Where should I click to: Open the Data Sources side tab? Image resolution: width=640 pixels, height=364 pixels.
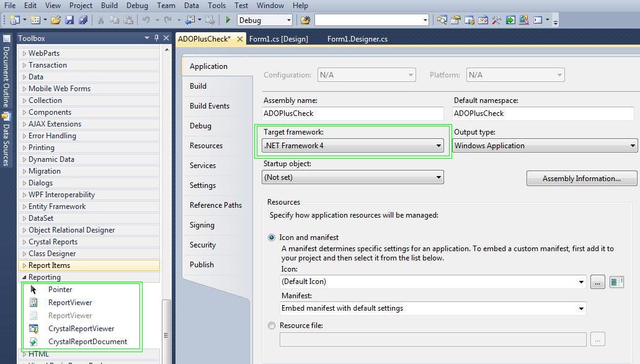click(6, 140)
